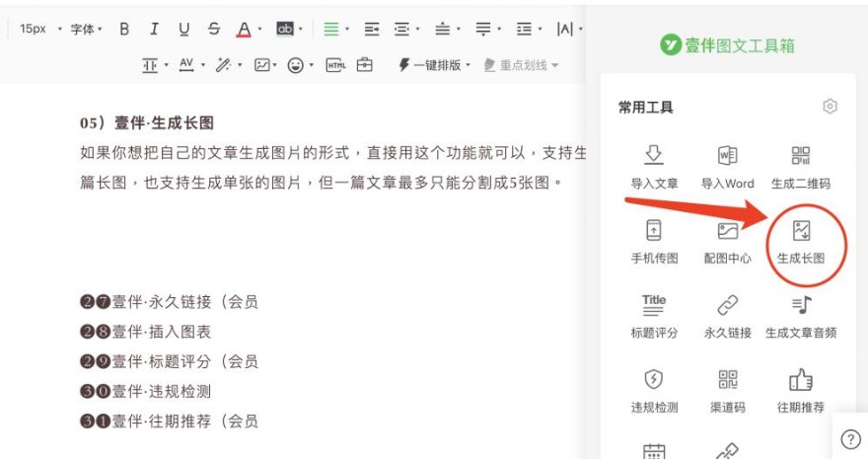
Task: Open 配图中心 image center tool
Action: click(727, 242)
